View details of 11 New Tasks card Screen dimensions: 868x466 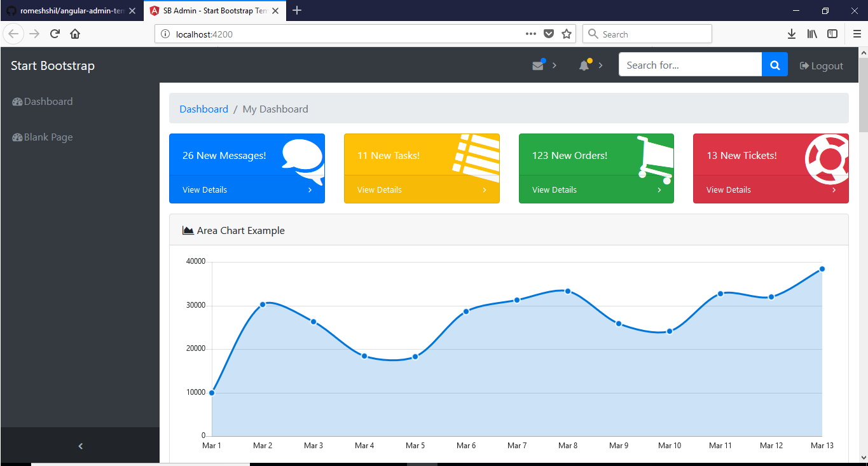coord(380,189)
